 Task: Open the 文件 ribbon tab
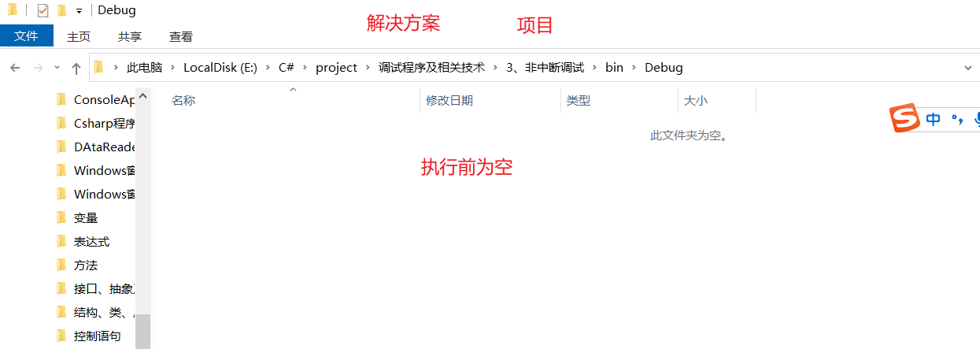click(x=27, y=36)
